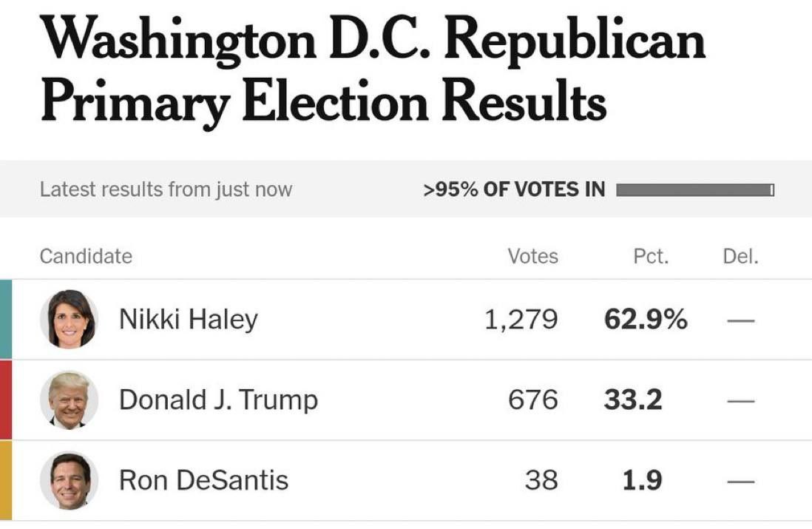Screen dimensions: 812x529
Task: Click the delegate dash in DeSantis's row
Action: 740,482
